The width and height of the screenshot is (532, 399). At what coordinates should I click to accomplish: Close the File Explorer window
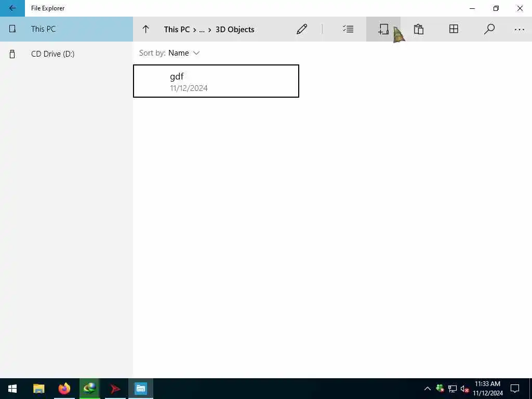[x=520, y=8]
